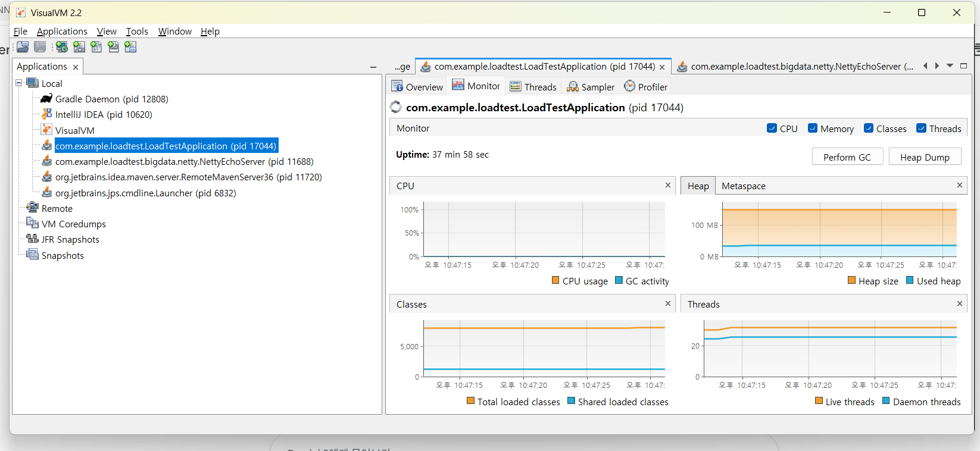Image resolution: width=980 pixels, height=451 pixels.
Task: Switch to the truncated '...ge' document tab
Action: tap(402, 67)
